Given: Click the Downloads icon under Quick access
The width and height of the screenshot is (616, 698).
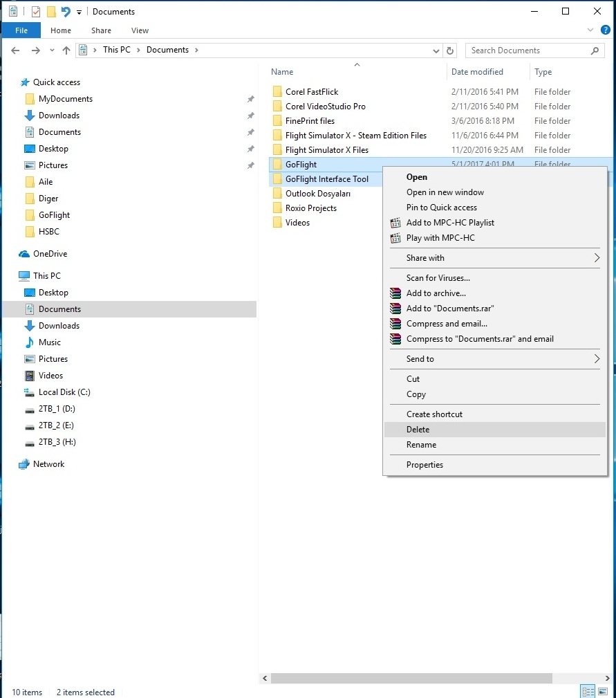Looking at the screenshot, I should 30,116.
